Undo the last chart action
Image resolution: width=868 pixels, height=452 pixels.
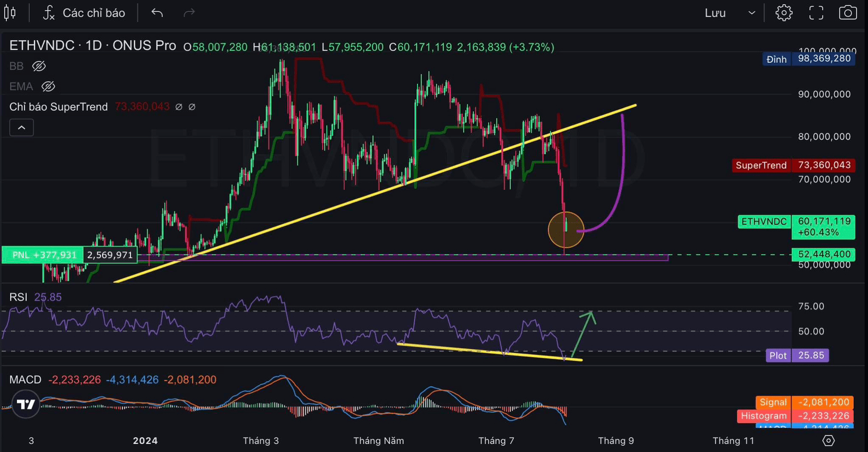157,13
